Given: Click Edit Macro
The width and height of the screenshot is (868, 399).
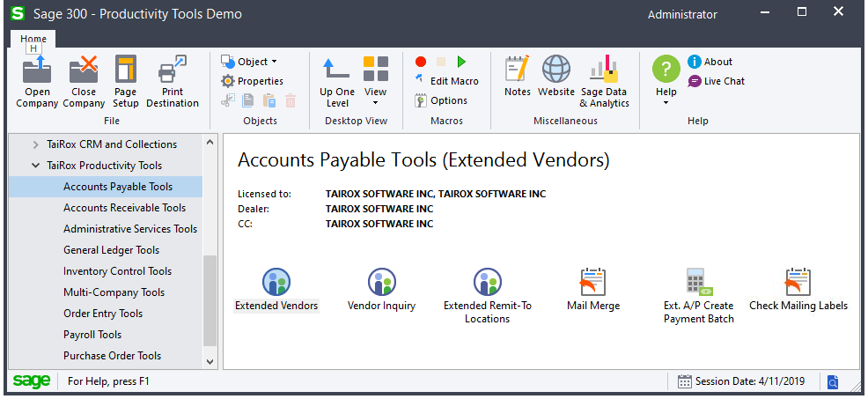Looking at the screenshot, I should click(x=446, y=81).
